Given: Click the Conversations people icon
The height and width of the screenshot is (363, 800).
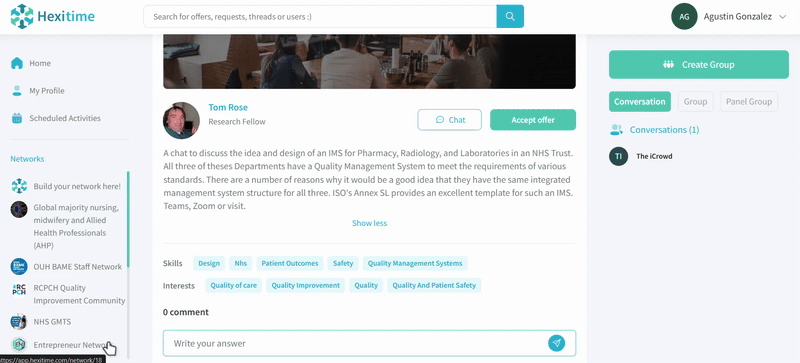Looking at the screenshot, I should point(616,130).
